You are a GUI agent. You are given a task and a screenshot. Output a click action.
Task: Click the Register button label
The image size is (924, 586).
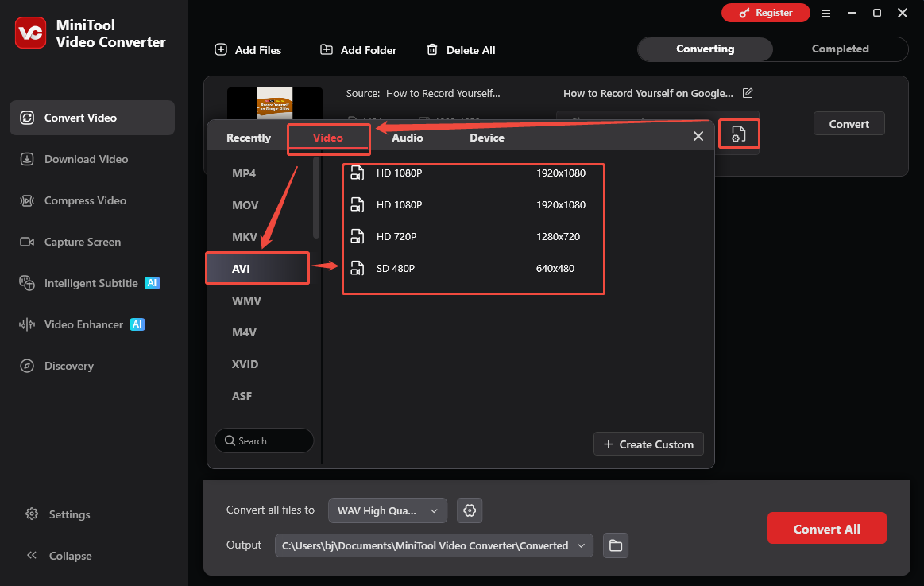click(774, 13)
